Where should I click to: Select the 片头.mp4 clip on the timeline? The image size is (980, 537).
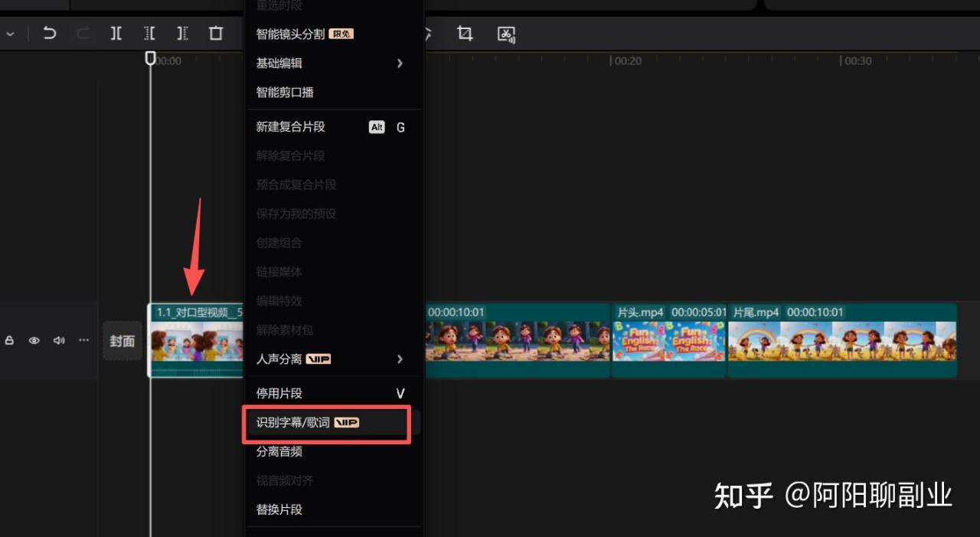tap(668, 341)
